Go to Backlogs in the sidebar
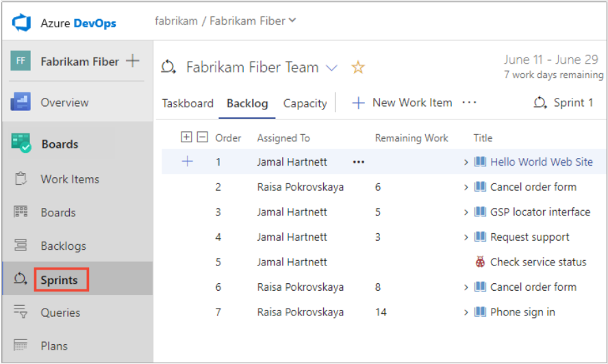The height and width of the screenshot is (364, 608). click(63, 246)
